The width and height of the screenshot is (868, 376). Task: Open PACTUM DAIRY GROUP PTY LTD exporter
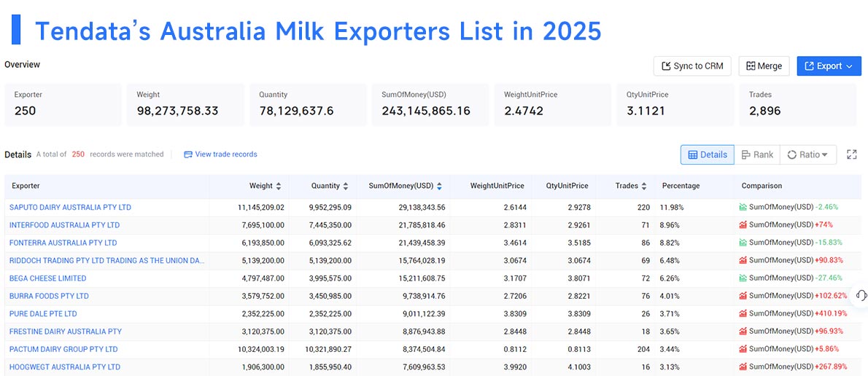(x=63, y=349)
